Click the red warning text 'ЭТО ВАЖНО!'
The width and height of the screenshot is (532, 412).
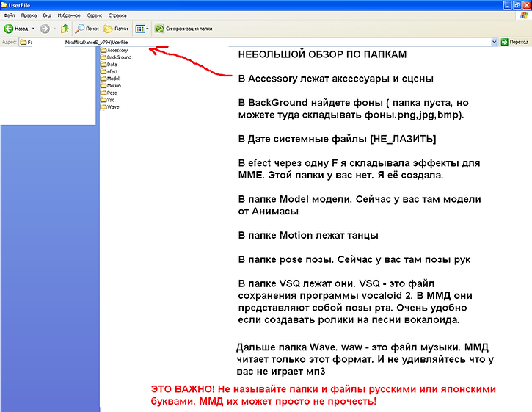tap(183, 389)
